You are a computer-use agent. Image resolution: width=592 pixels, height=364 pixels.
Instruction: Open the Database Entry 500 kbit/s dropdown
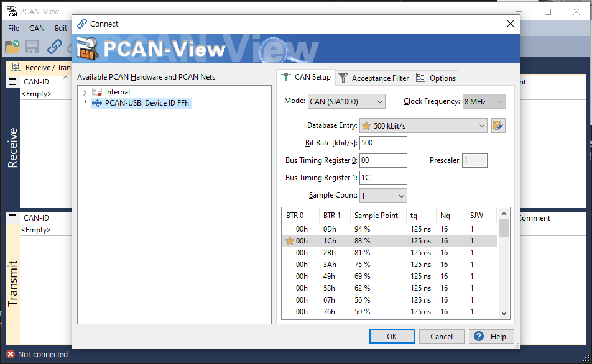point(423,125)
